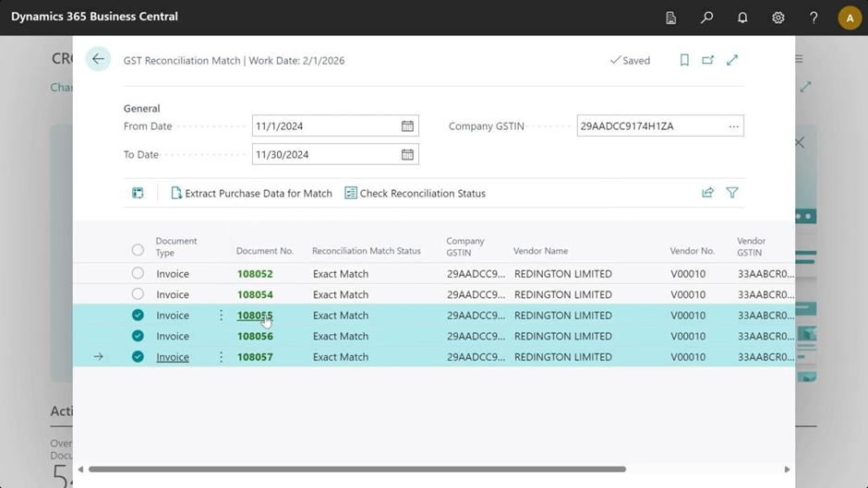Deselect the row for invoice 108055
The width and height of the screenshot is (868, 488).
[138, 315]
